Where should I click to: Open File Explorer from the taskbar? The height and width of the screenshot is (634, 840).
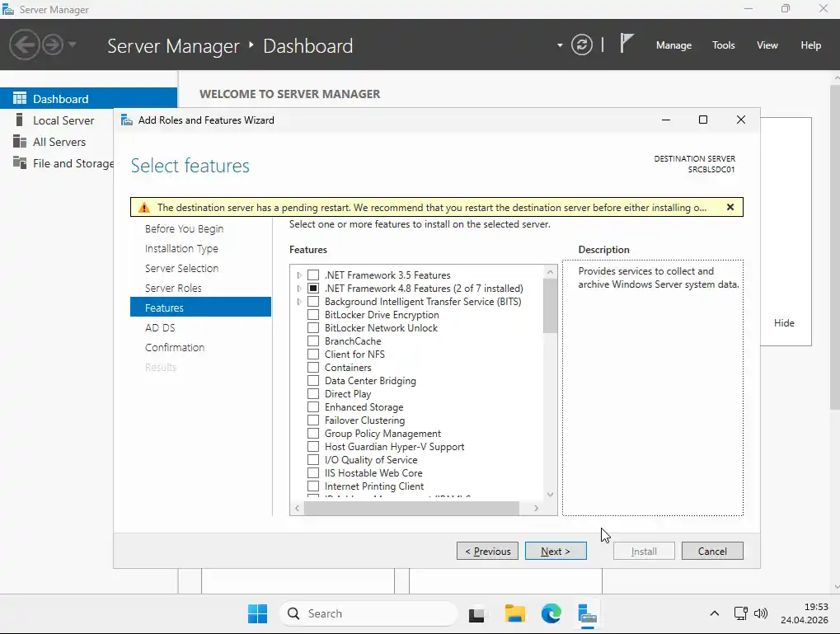coord(515,613)
